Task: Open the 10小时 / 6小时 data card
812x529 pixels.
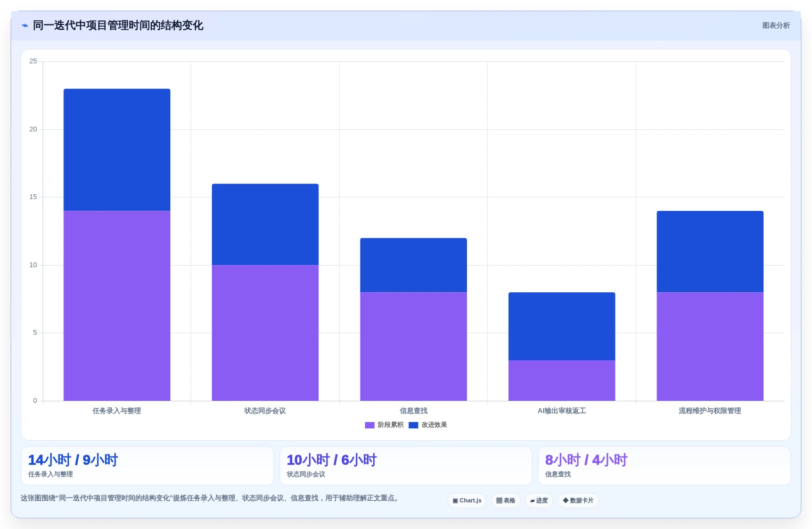Action: tap(406, 466)
